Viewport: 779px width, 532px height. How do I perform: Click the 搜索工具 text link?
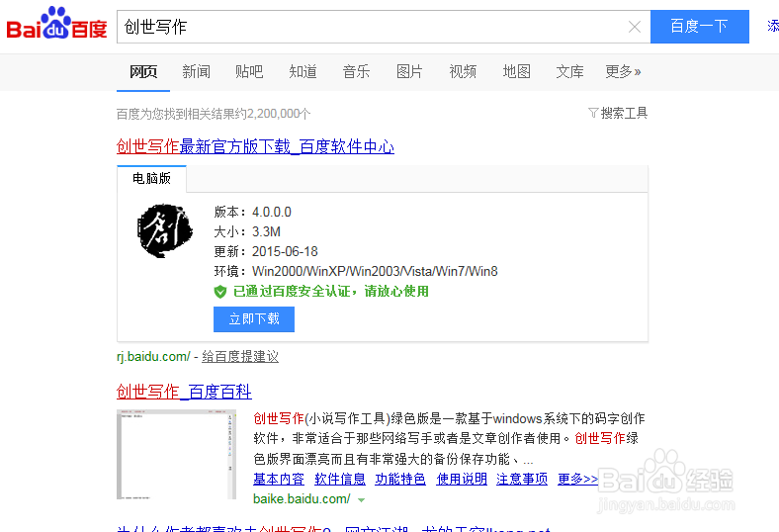pyautogui.click(x=624, y=114)
